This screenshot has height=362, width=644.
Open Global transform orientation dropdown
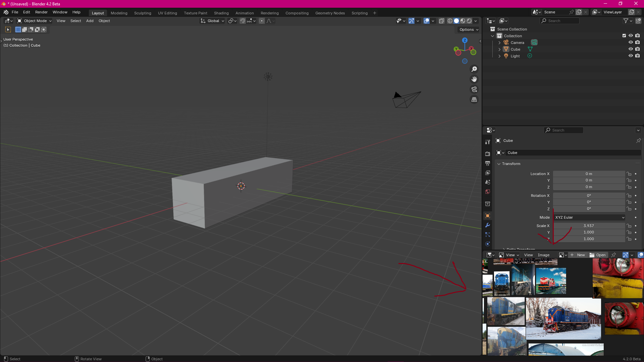tap(212, 21)
